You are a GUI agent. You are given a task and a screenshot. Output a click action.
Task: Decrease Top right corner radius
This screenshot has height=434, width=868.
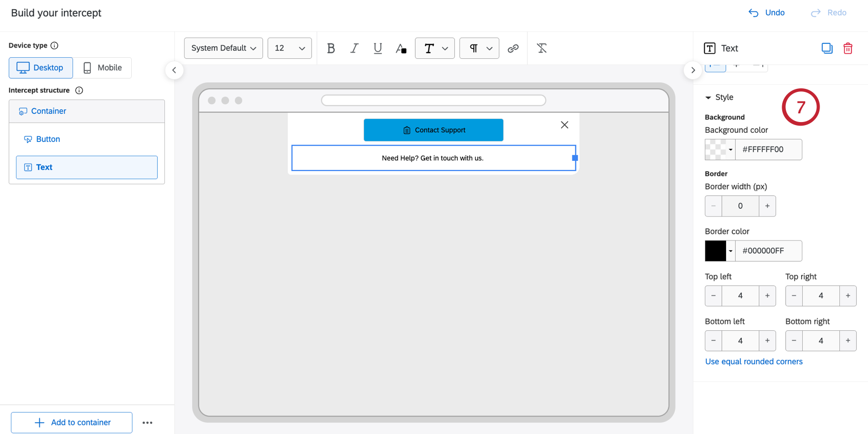tap(794, 296)
